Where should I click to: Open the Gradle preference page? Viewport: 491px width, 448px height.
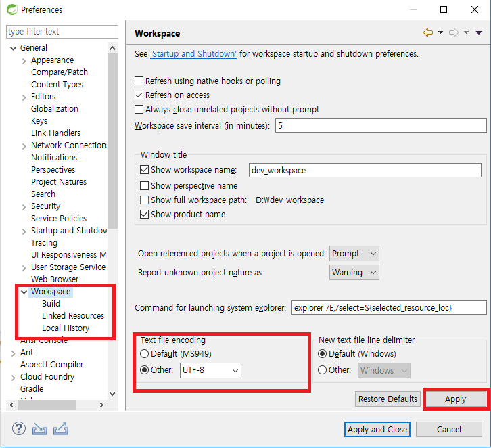[32, 389]
